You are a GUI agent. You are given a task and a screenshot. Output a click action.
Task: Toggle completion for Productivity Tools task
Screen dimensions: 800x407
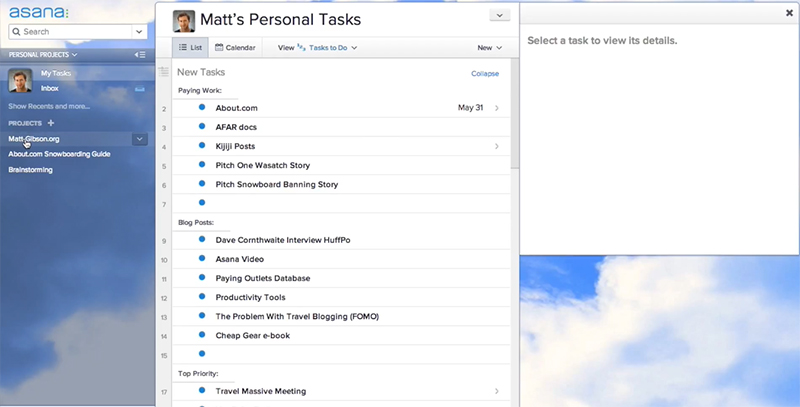(202, 297)
